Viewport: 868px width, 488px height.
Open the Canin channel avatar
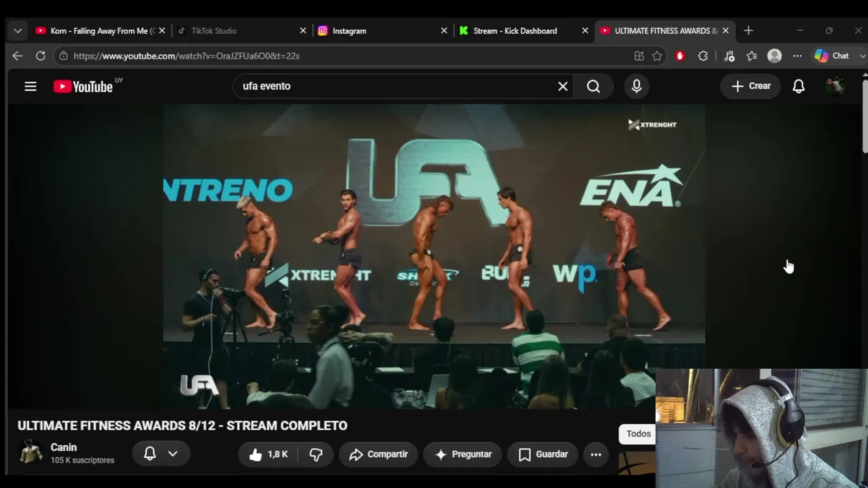[x=31, y=452]
